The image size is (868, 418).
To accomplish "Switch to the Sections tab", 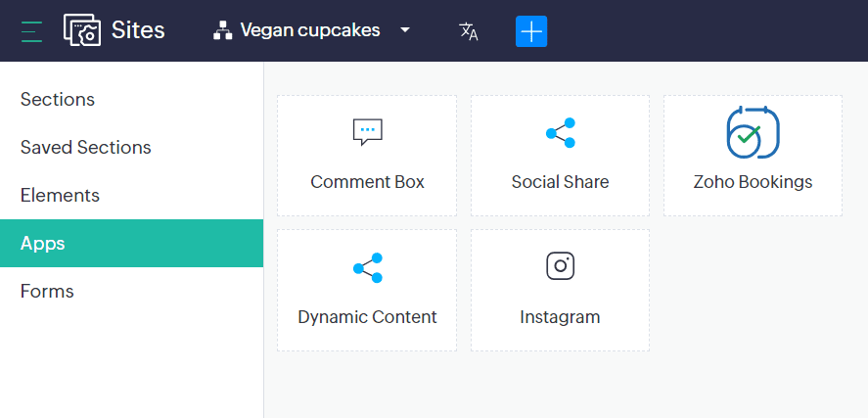I will click(x=58, y=100).
